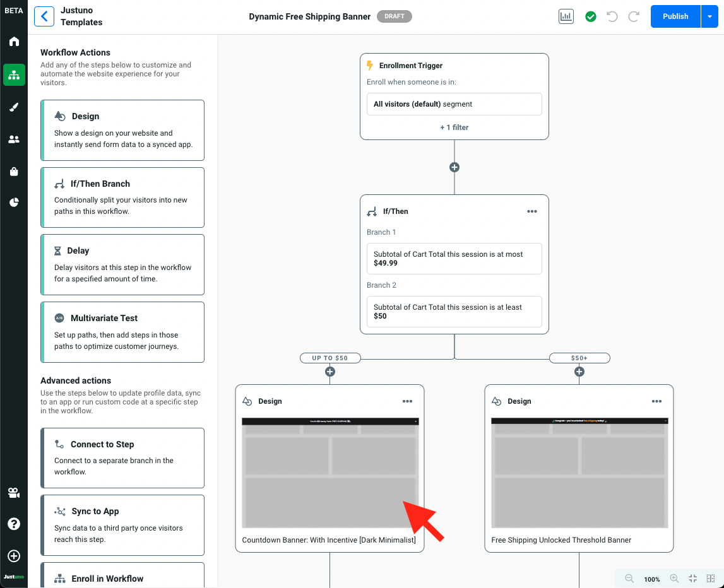724x588 pixels.
Task: Click the undo arrow in top bar
Action: [612, 17]
